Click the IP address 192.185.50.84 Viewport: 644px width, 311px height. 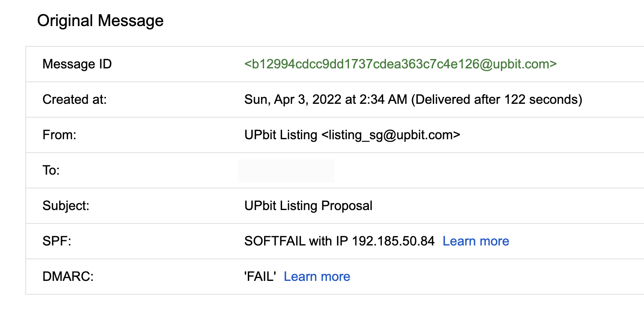(393, 241)
